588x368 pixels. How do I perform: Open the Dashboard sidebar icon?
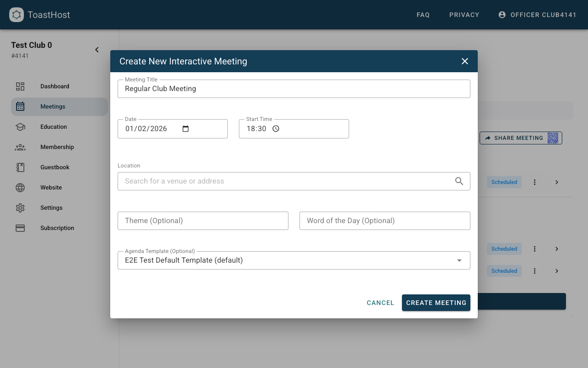[20, 86]
